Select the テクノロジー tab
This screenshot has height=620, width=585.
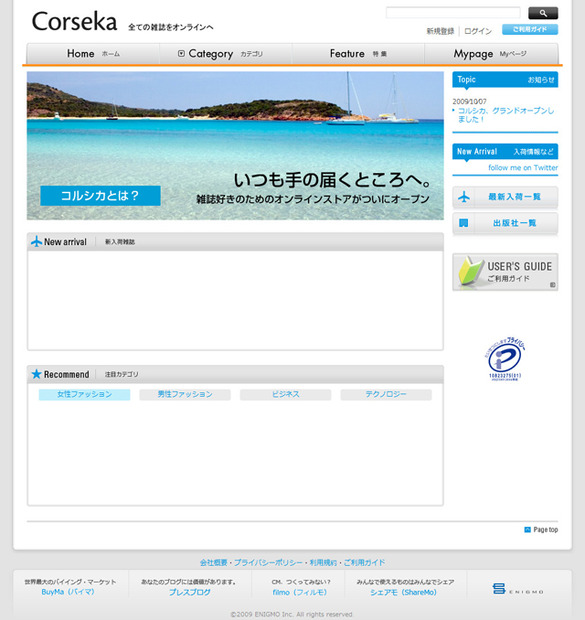(386, 395)
